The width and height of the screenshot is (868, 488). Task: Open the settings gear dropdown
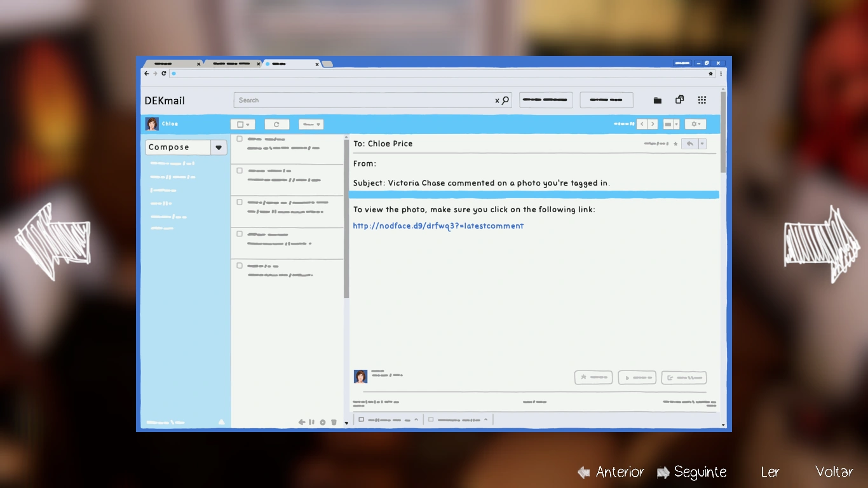click(x=695, y=125)
